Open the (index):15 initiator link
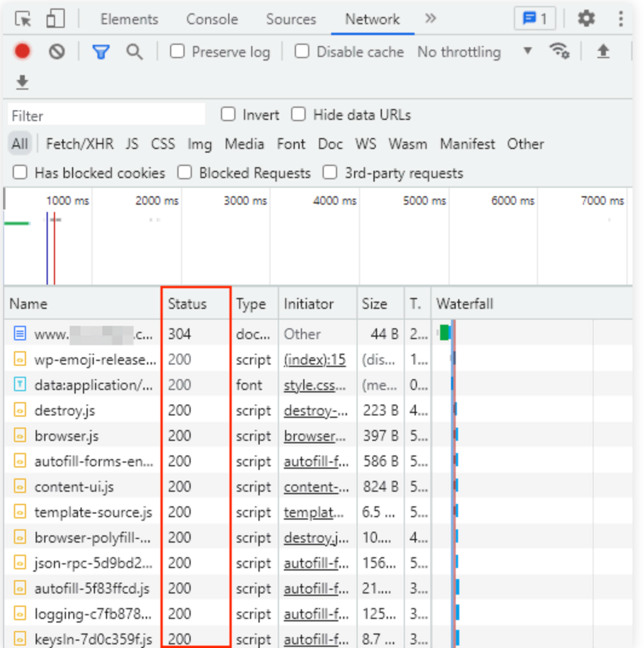Screen dimensions: 644x648 (x=315, y=360)
